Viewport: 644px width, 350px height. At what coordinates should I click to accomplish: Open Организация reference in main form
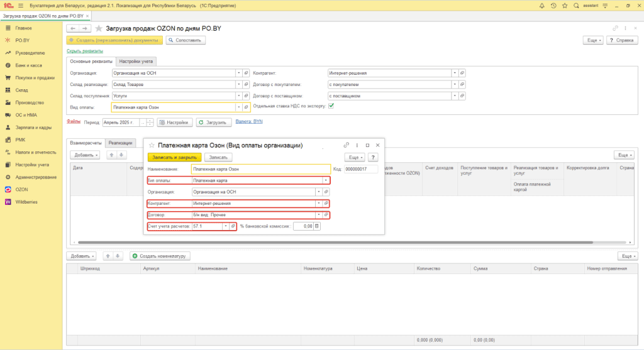(246, 73)
